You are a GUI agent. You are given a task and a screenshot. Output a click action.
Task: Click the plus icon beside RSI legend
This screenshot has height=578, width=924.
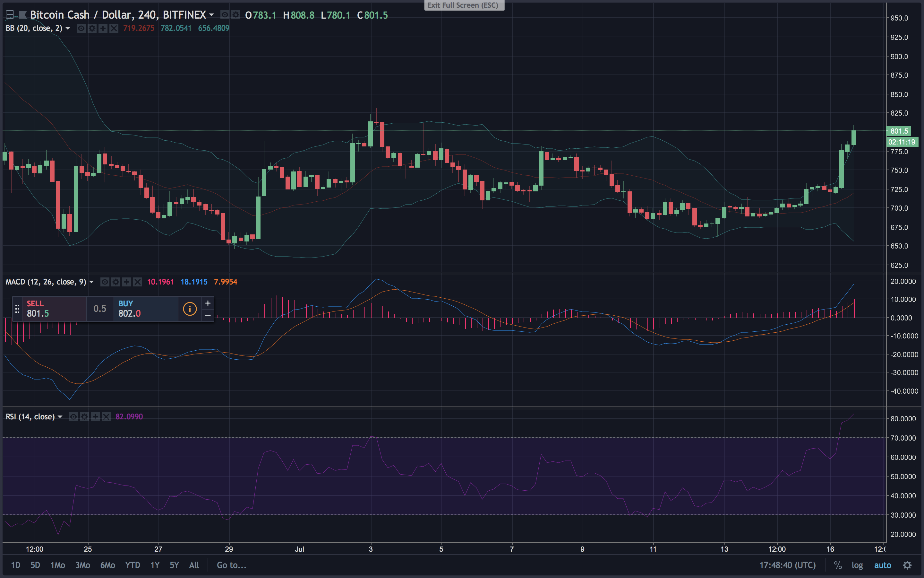click(95, 417)
